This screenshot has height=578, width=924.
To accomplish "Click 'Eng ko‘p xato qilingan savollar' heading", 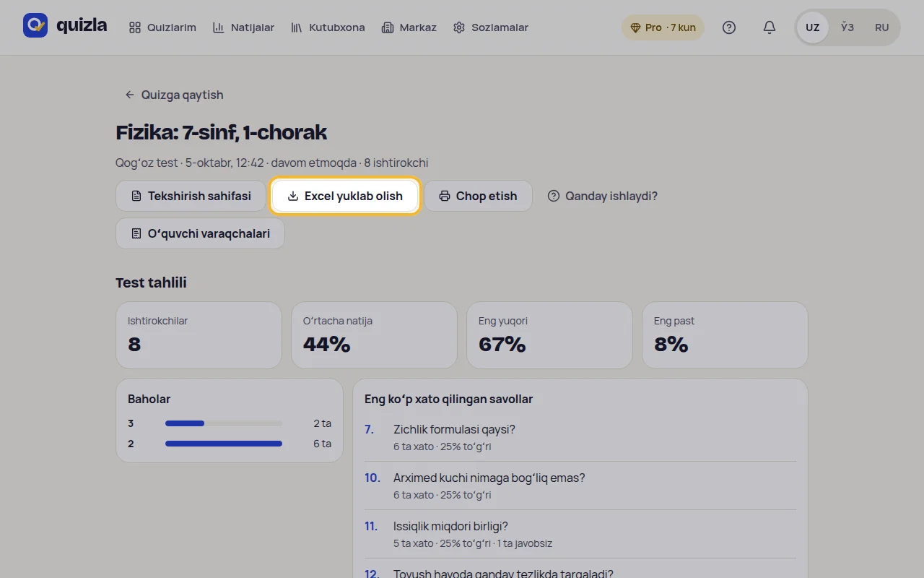I will (x=448, y=399).
